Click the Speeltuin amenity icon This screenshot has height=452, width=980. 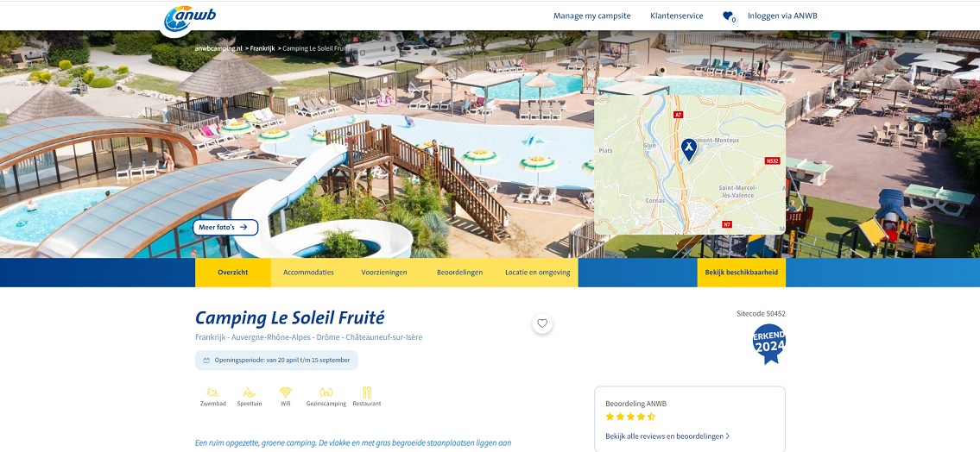(250, 392)
